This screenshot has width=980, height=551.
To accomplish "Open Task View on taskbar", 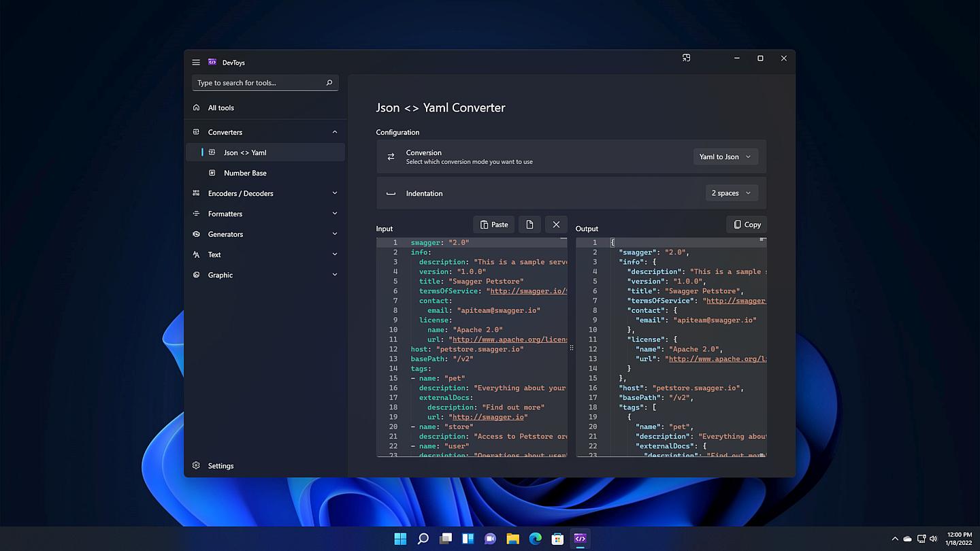I will click(445, 539).
